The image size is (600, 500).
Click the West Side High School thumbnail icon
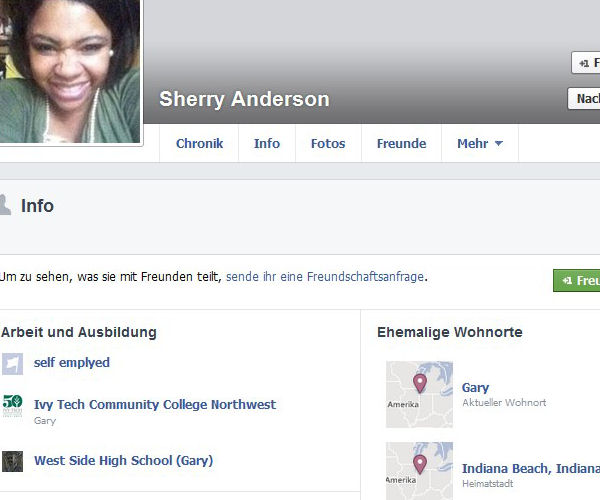(x=12, y=461)
